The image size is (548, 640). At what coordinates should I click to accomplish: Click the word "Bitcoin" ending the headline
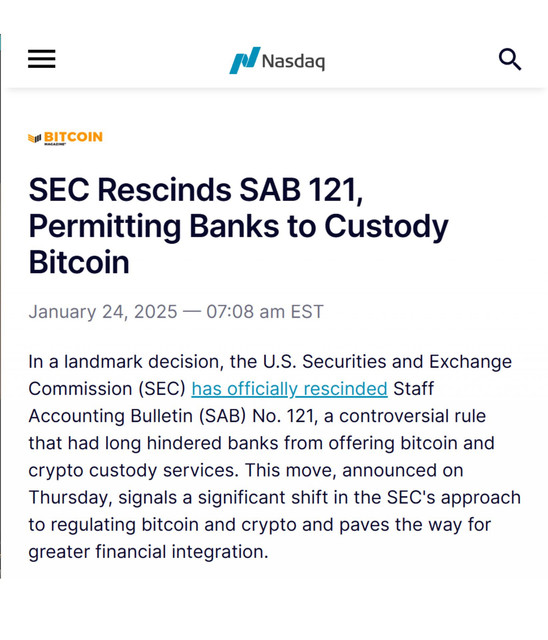point(79,262)
